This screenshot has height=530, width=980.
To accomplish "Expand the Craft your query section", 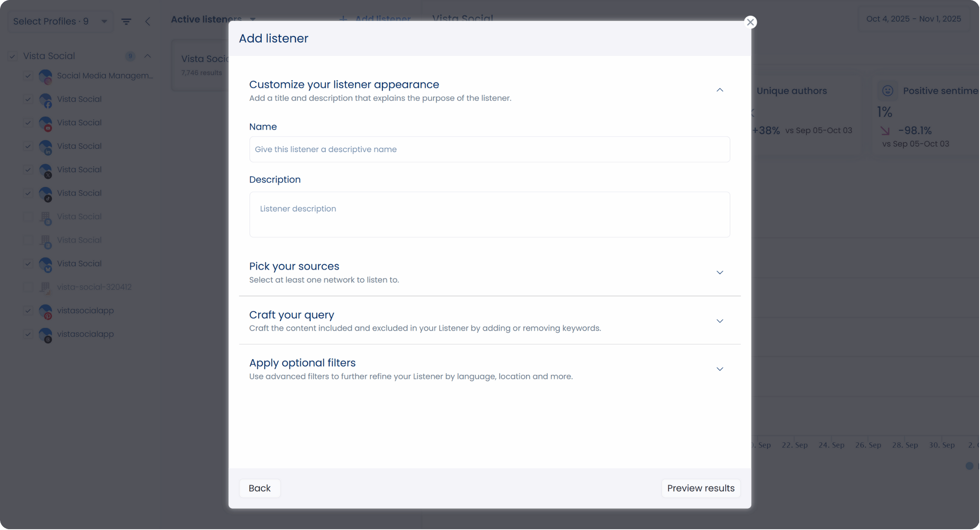I will coord(720,321).
